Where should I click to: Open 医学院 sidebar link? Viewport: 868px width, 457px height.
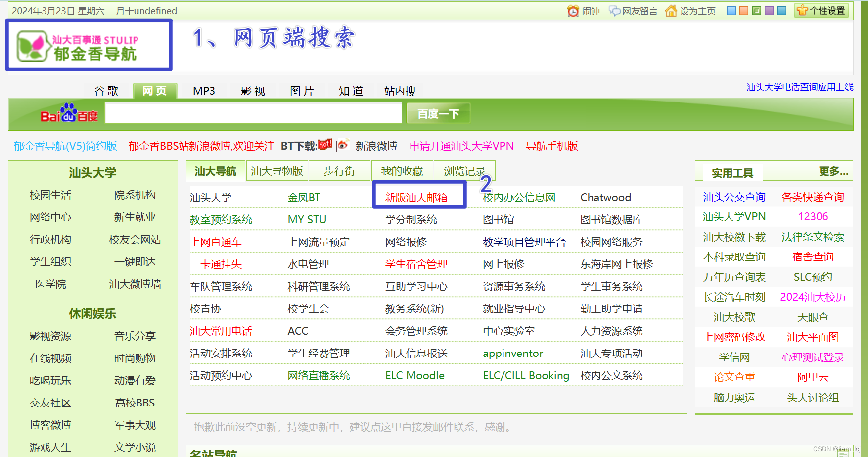(50, 284)
